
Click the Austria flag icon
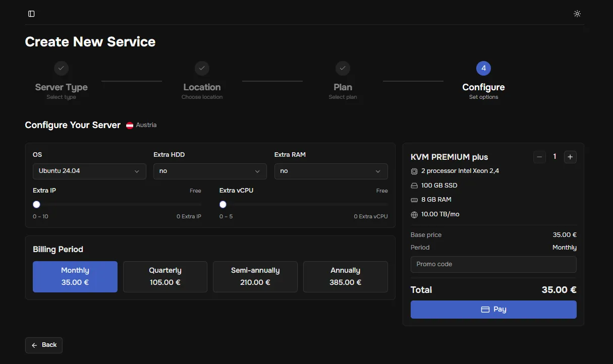[x=130, y=126]
